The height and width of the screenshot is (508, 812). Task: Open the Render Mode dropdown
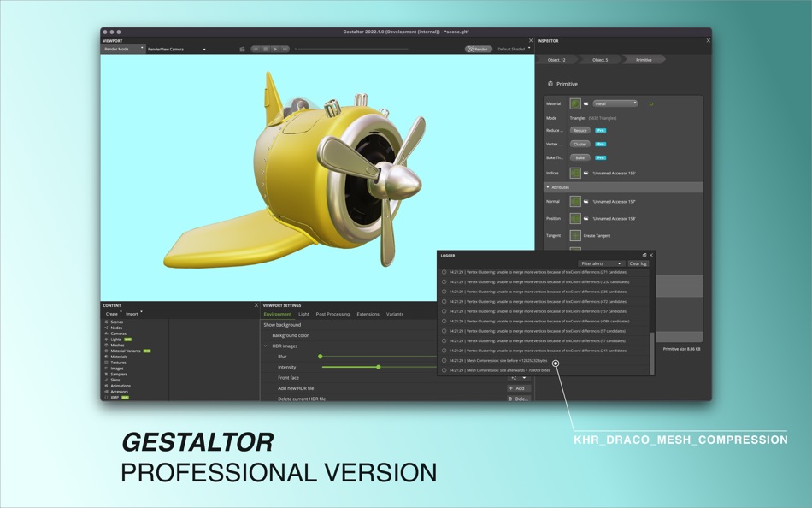(x=123, y=50)
